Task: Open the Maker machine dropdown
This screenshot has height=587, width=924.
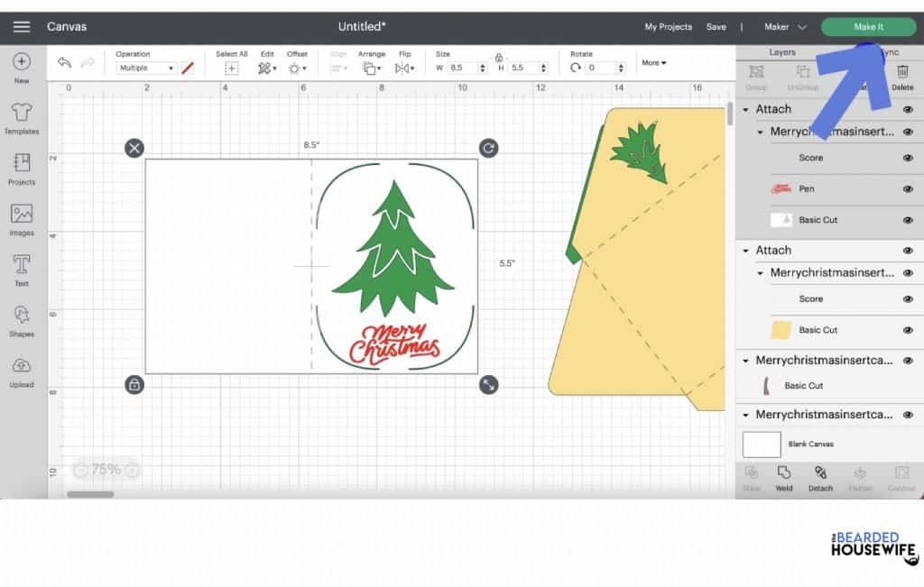Action: click(784, 27)
